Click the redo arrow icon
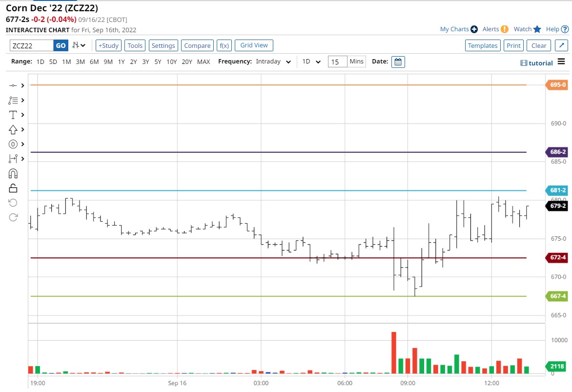The image size is (572, 392). click(13, 218)
